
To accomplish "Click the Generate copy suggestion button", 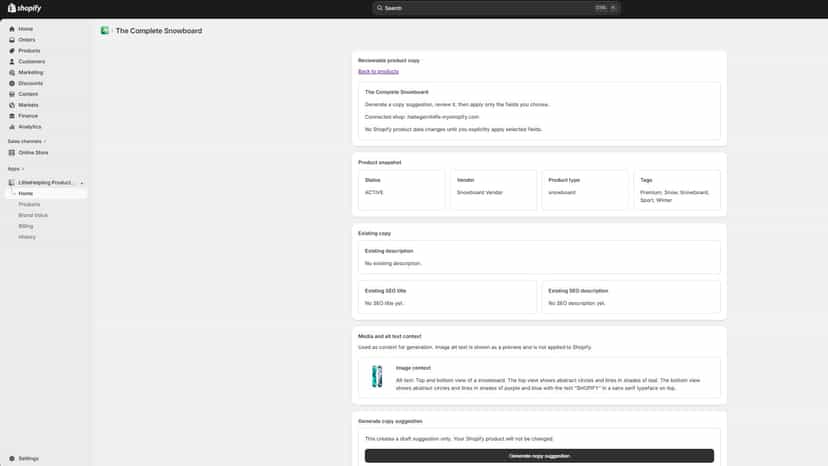I will click(x=539, y=456).
